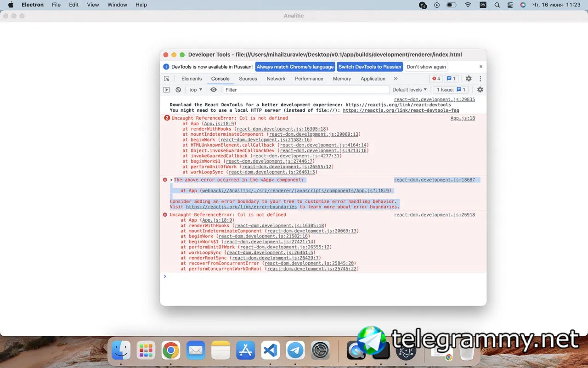Open the Help menu
This screenshot has width=588, height=368.
141,5
